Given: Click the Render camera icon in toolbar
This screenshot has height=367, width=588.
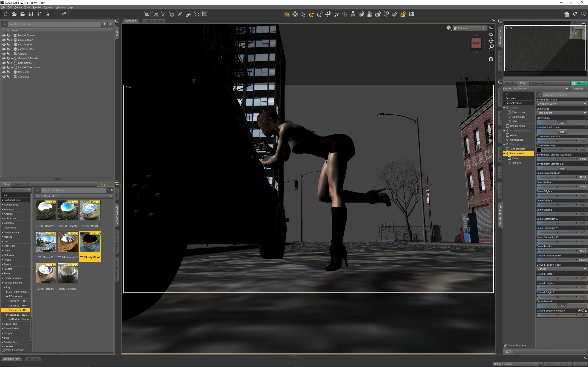Looking at the screenshot, I should tap(411, 14).
